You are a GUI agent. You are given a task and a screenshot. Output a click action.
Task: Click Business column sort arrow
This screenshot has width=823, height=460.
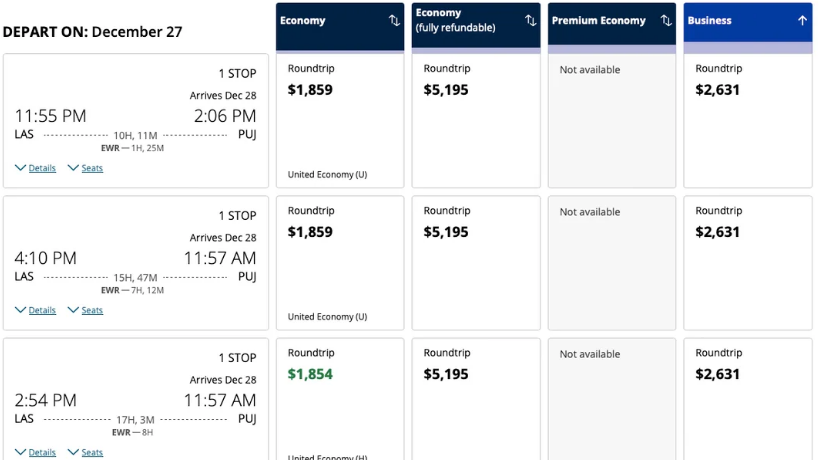[x=802, y=21]
